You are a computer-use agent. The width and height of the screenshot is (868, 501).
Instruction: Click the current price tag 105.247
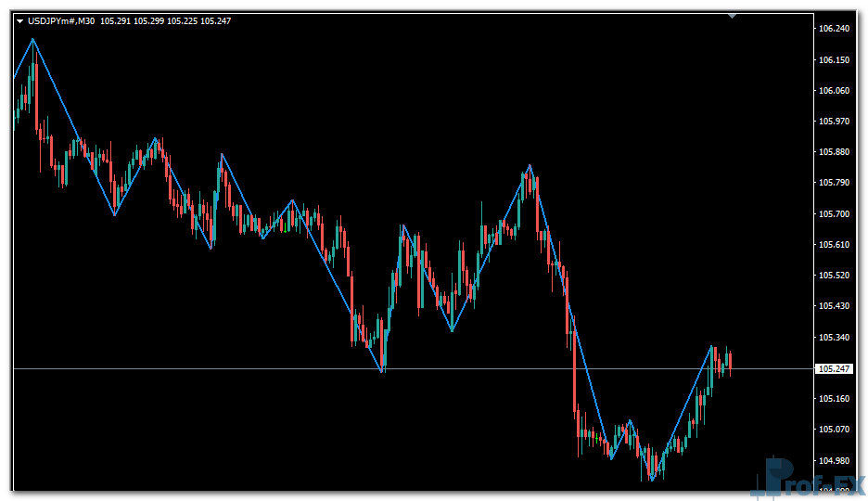click(834, 368)
